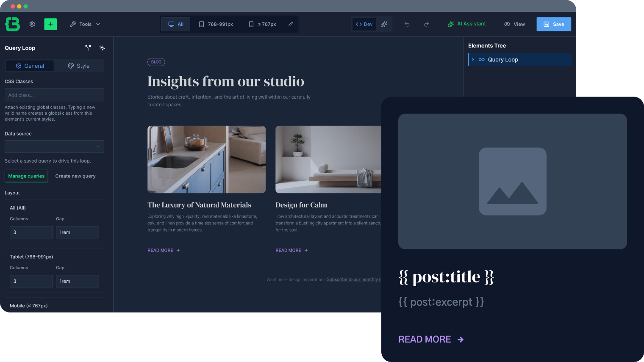Click the Elements Tree panel title
644x362 pixels.
coord(487,46)
